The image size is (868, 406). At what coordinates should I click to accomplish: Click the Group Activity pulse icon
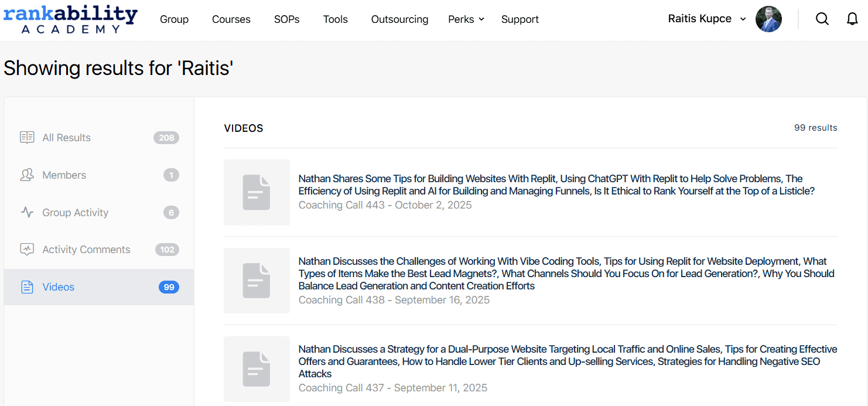27,213
